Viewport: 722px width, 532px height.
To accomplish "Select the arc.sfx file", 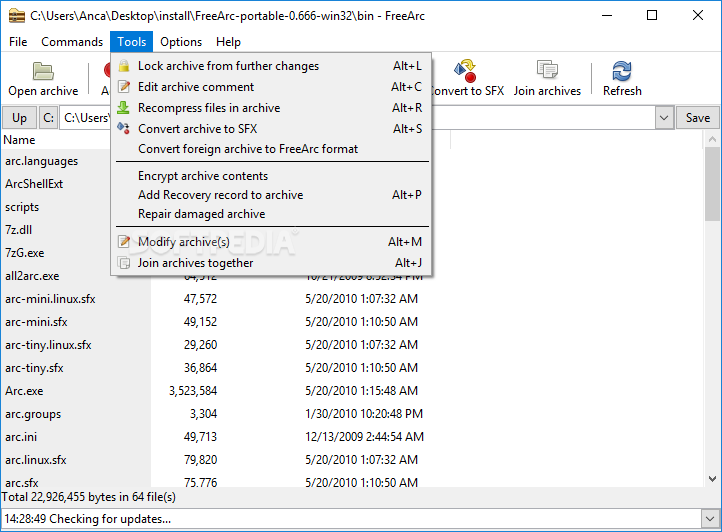I will (x=22, y=482).
